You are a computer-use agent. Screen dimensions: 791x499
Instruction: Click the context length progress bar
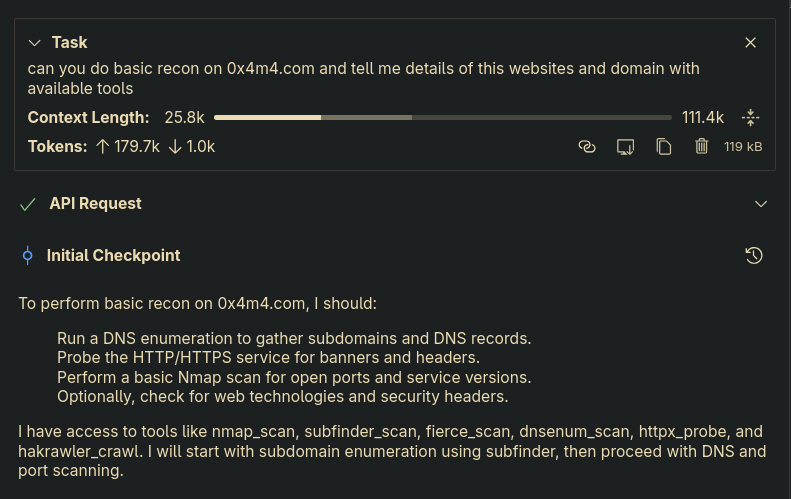[x=442, y=118]
